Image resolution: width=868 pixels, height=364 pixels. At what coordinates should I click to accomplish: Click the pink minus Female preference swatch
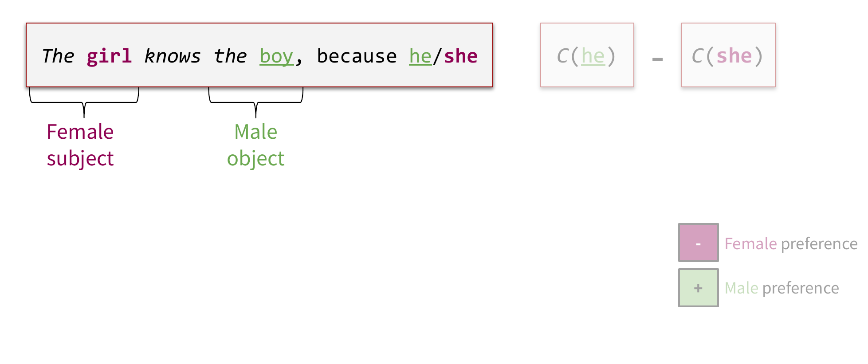tap(698, 243)
